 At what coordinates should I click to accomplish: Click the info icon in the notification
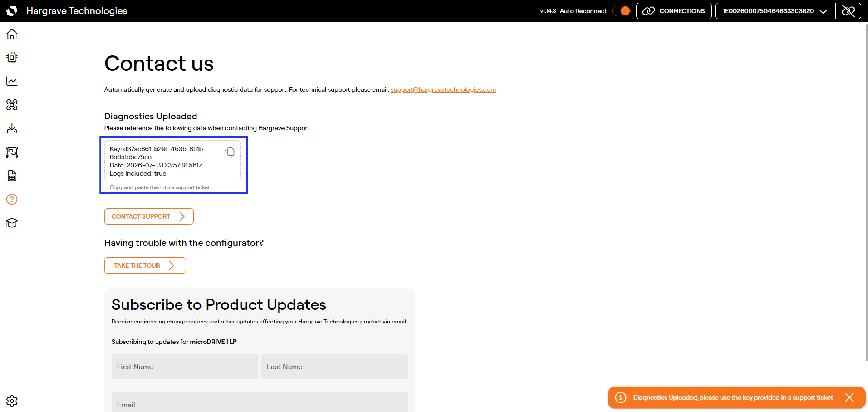coord(621,397)
